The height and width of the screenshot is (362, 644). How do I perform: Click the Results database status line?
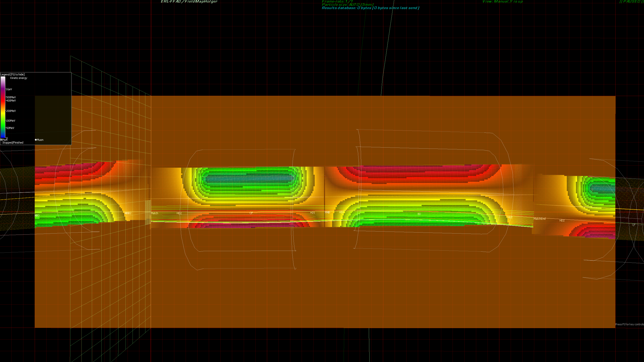click(x=370, y=8)
